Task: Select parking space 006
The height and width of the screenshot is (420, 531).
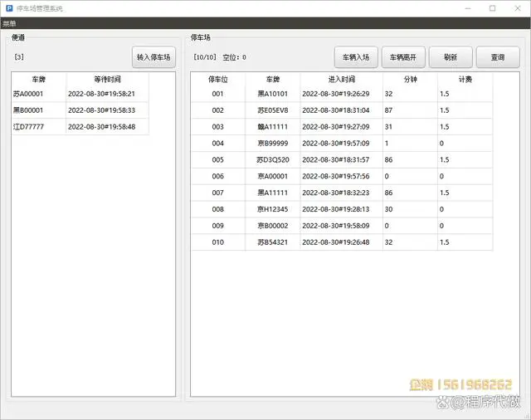Action: 217,177
